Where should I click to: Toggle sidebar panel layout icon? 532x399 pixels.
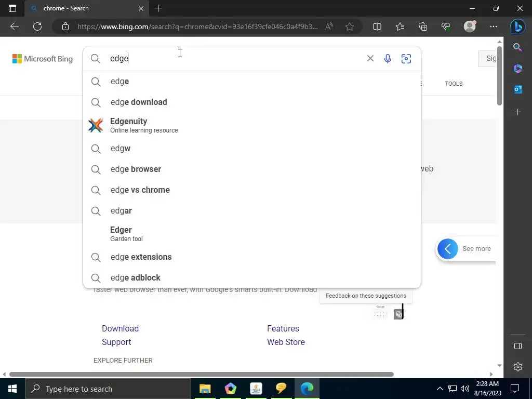click(x=518, y=345)
